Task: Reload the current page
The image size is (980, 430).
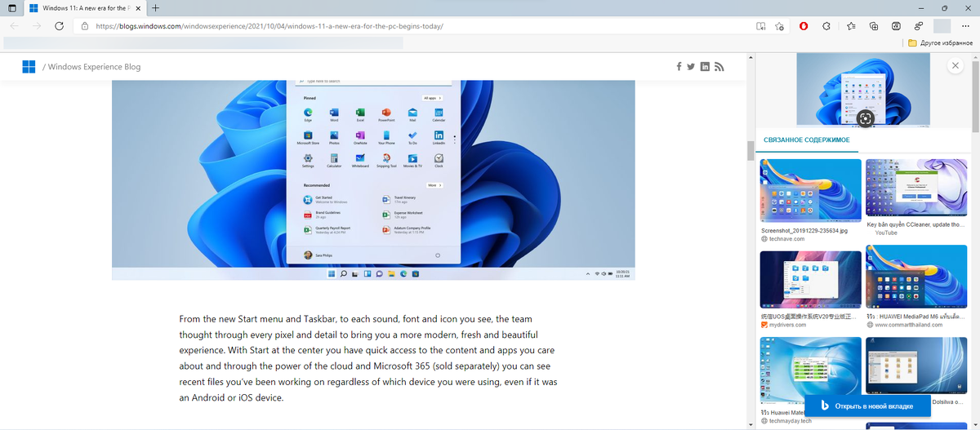Action: (x=59, y=26)
